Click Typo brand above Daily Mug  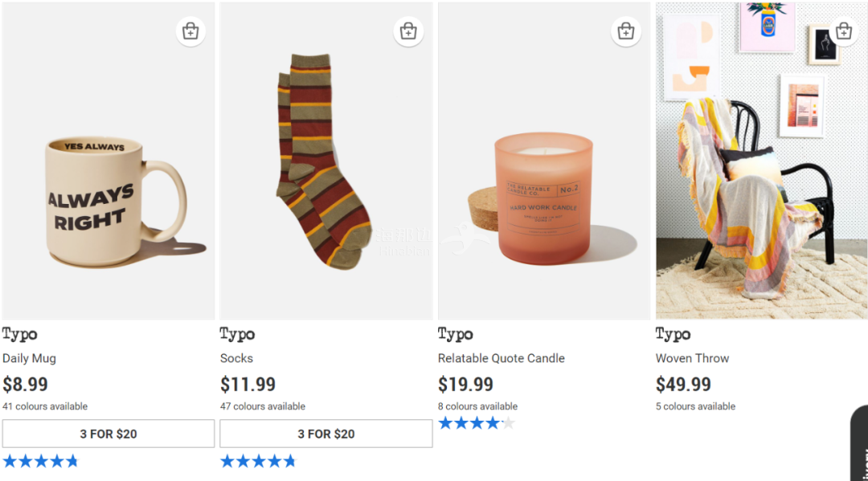(20, 334)
